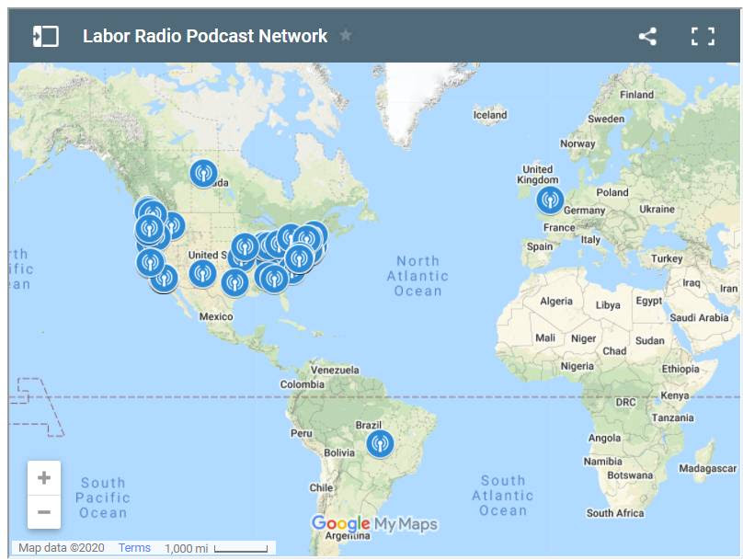Click the Sudan label
The width and height of the screenshot is (743, 560).
[649, 340]
